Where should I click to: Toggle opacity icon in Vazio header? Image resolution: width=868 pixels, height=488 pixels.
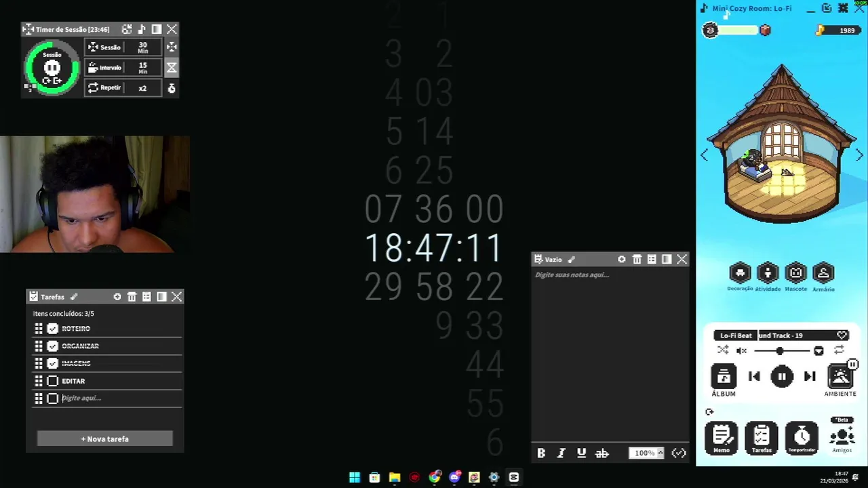click(x=667, y=260)
